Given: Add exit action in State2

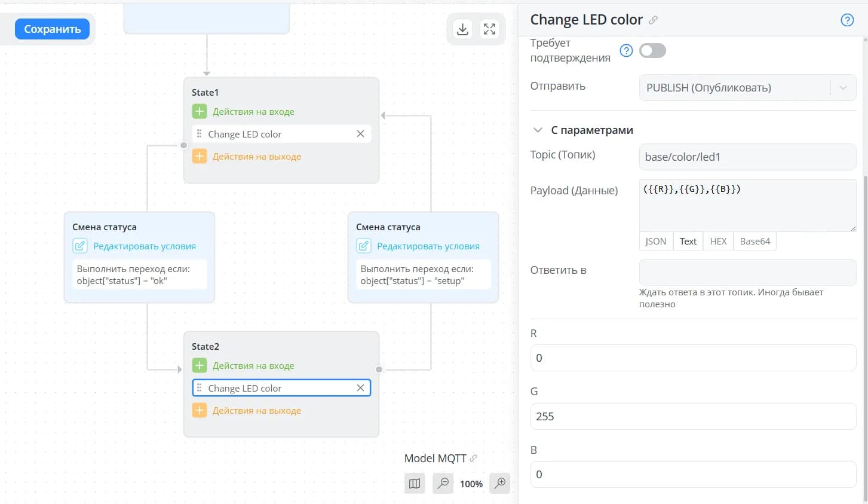Looking at the screenshot, I should (200, 410).
